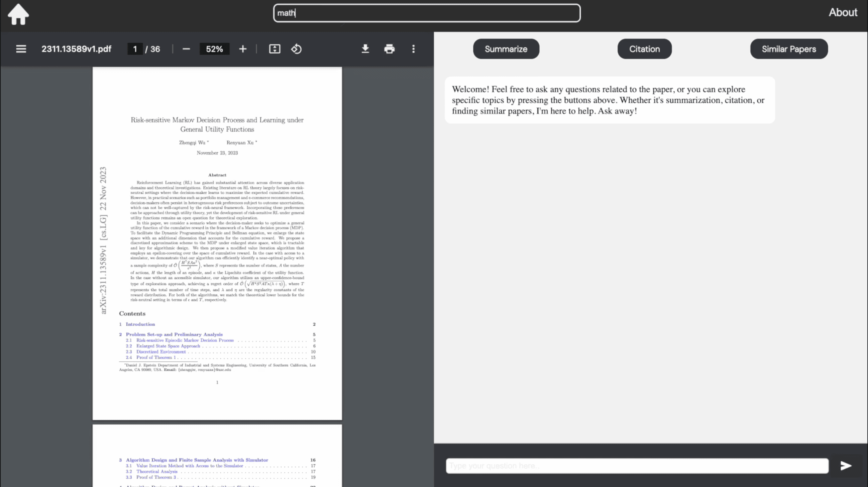Open the PDF more actions menu
868x487 pixels.
[414, 49]
